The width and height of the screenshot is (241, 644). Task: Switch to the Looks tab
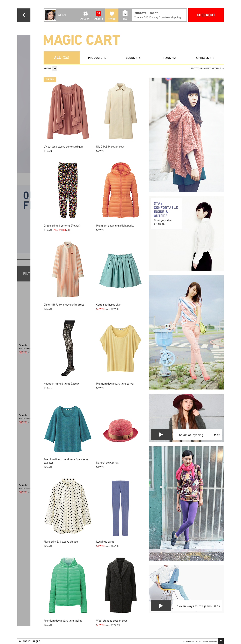click(x=133, y=58)
